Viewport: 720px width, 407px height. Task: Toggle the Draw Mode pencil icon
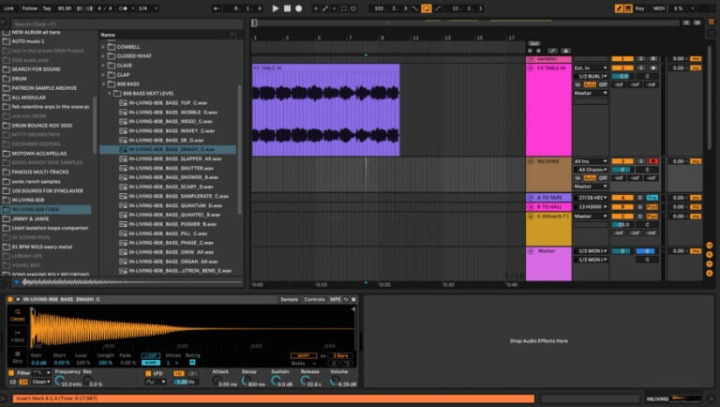pos(619,8)
